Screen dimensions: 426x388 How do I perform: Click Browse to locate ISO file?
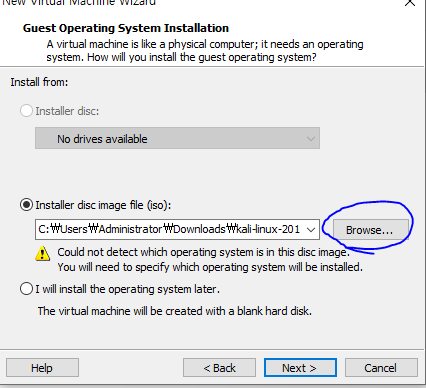[370, 230]
